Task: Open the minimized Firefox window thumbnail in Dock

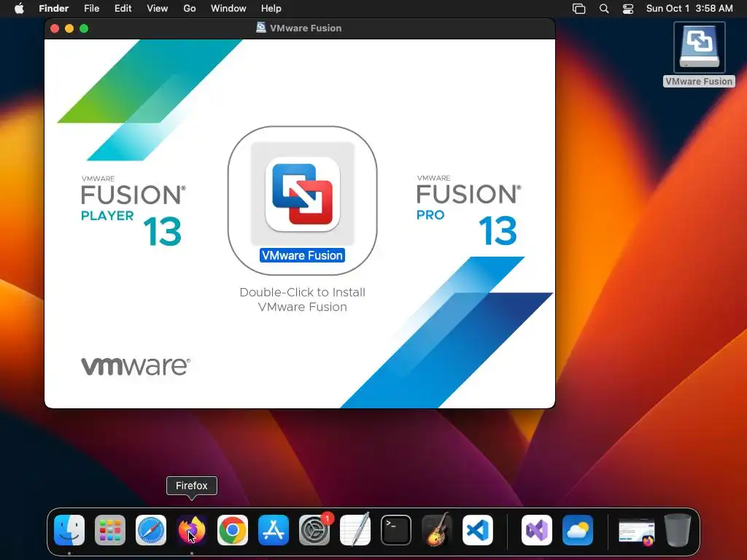Action: point(636,532)
